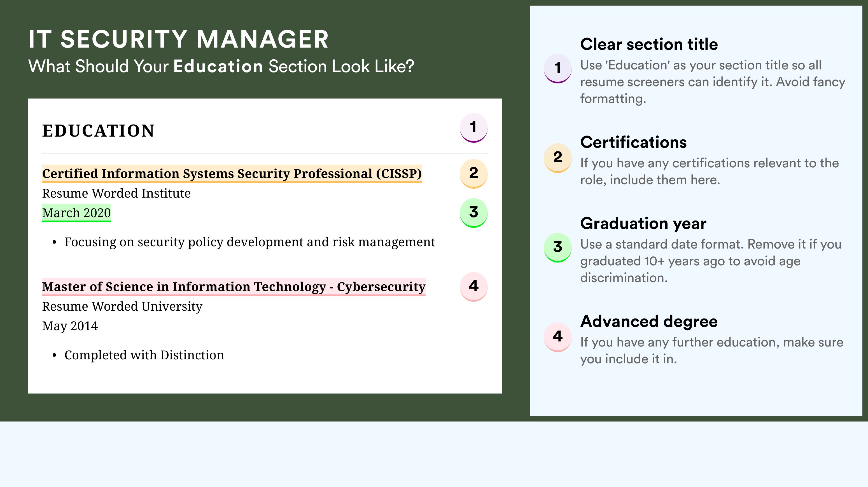Click the text 'Use a standard date format'
Screen dimensions: 868x487
coord(711,261)
